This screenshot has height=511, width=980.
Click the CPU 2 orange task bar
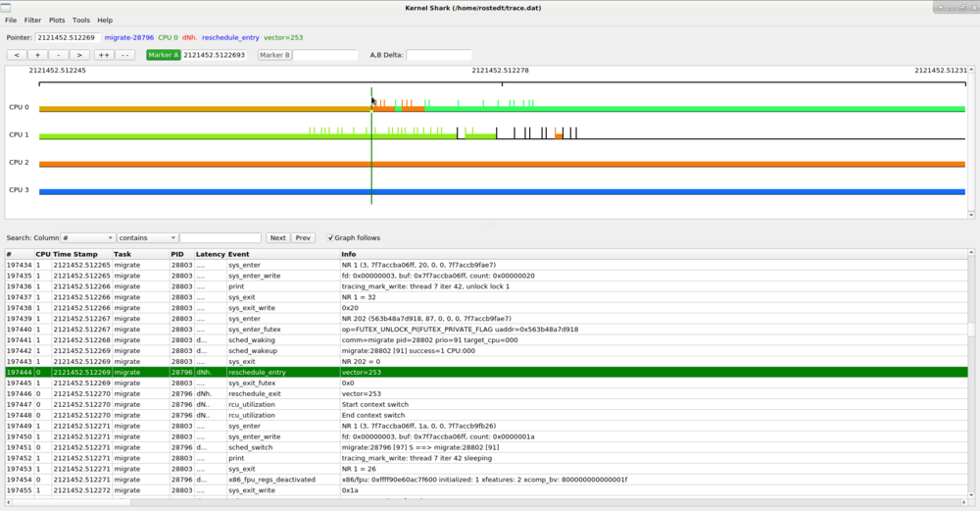pyautogui.click(x=502, y=165)
